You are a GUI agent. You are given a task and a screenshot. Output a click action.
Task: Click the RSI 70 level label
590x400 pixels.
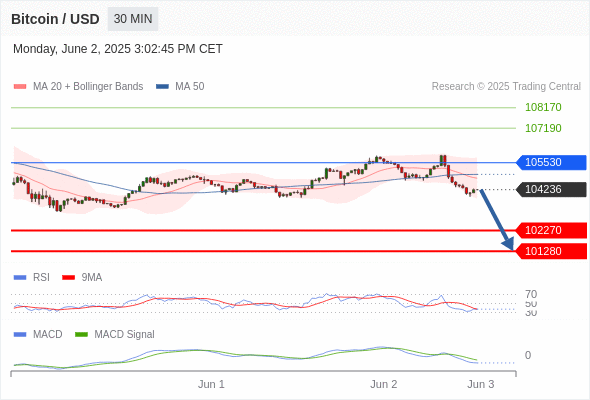(x=531, y=294)
